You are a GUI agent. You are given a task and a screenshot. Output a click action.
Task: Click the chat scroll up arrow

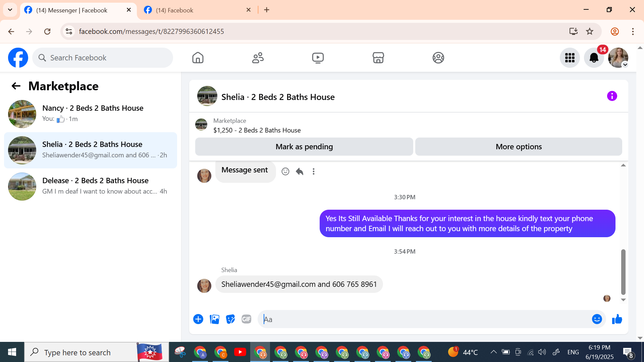623,165
